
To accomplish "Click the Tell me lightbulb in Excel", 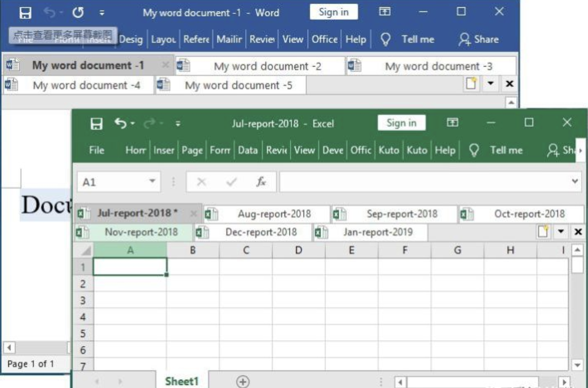I will coord(474,151).
